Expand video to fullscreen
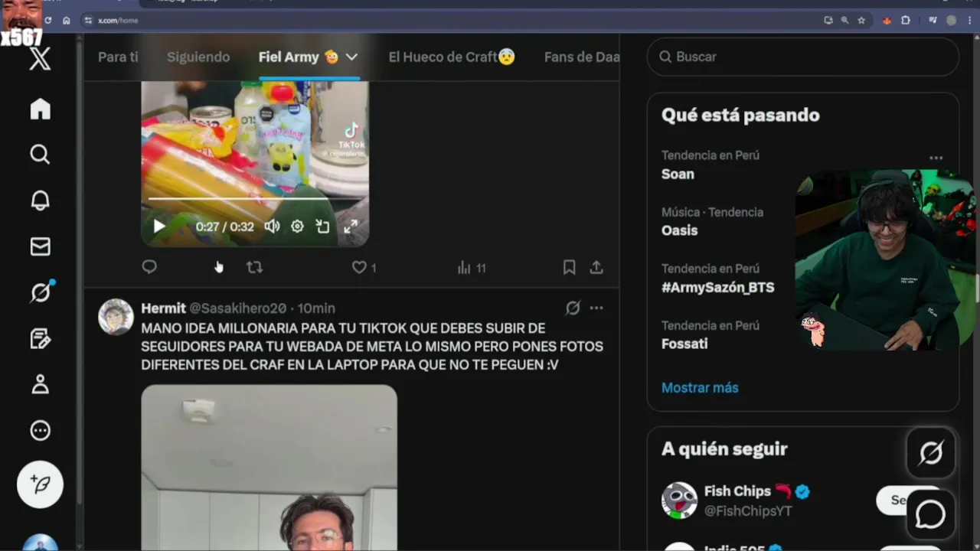This screenshot has height=551, width=980. pos(351,227)
